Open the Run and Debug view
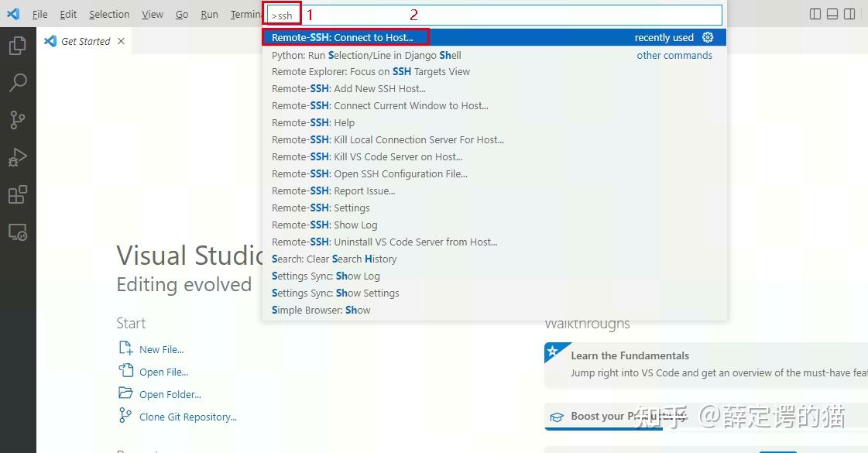 pyautogui.click(x=18, y=157)
